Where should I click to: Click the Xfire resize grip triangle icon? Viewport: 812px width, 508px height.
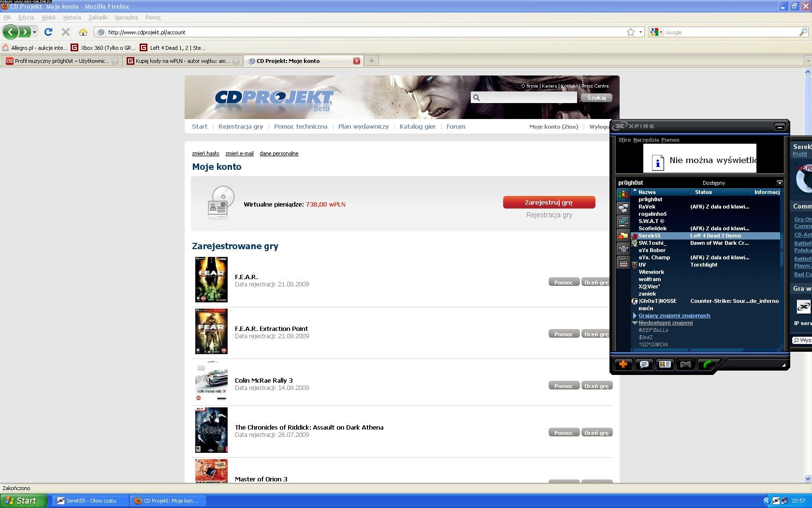tap(783, 365)
